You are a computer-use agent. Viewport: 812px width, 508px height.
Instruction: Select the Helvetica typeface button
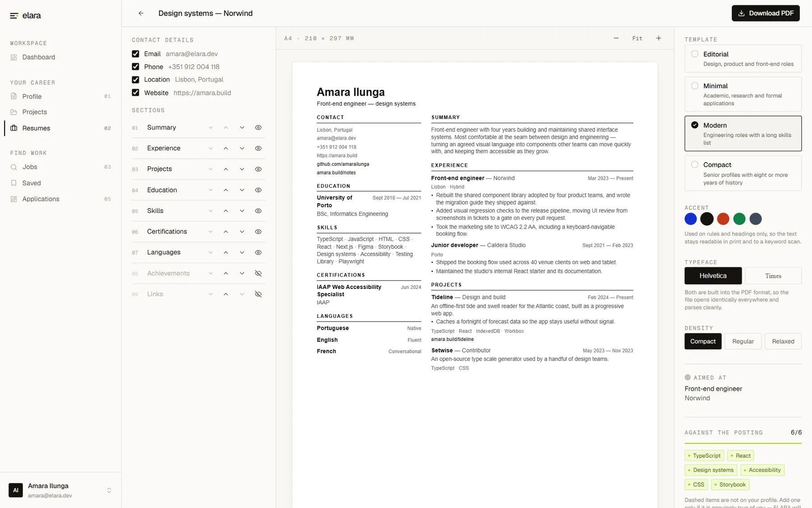tap(713, 276)
